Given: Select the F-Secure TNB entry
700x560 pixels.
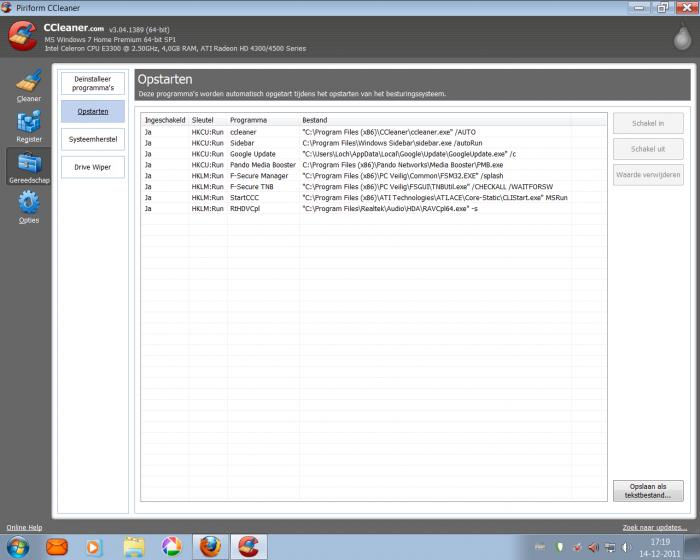Looking at the screenshot, I should pyautogui.click(x=374, y=187).
